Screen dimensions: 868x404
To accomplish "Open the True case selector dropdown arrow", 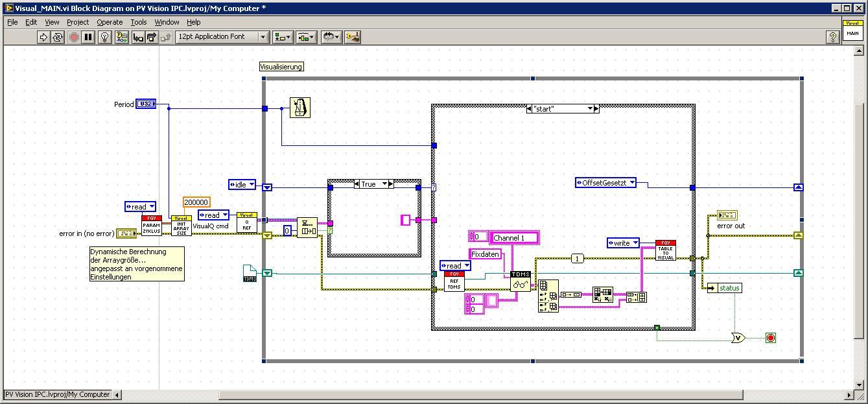I will point(384,184).
